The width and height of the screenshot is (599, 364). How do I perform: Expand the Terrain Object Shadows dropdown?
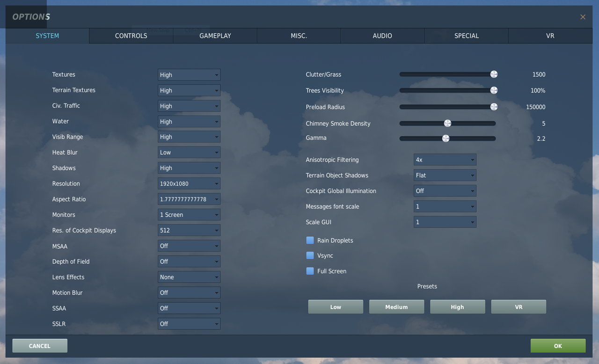point(444,175)
